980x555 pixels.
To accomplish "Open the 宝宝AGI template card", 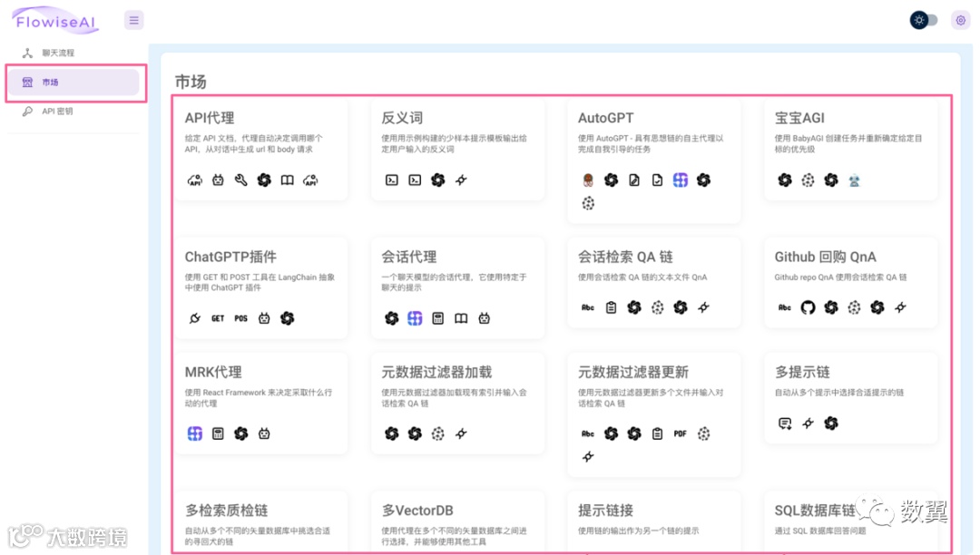I will pos(850,151).
